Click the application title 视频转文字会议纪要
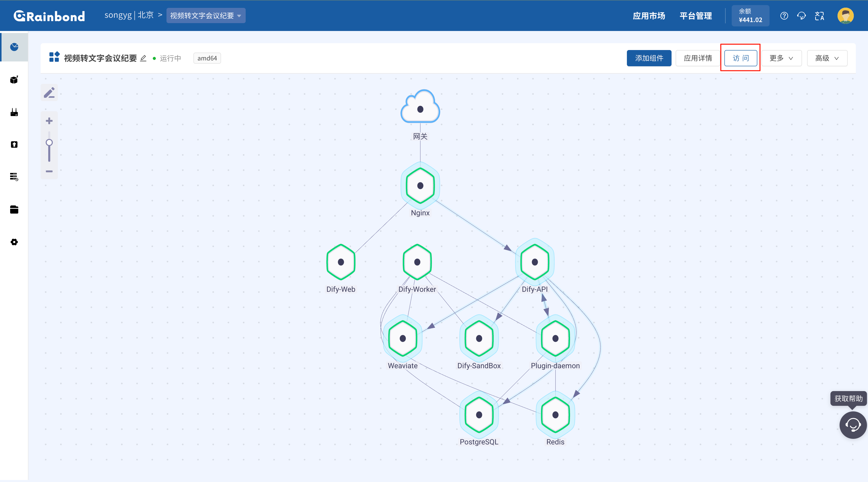 pos(101,58)
